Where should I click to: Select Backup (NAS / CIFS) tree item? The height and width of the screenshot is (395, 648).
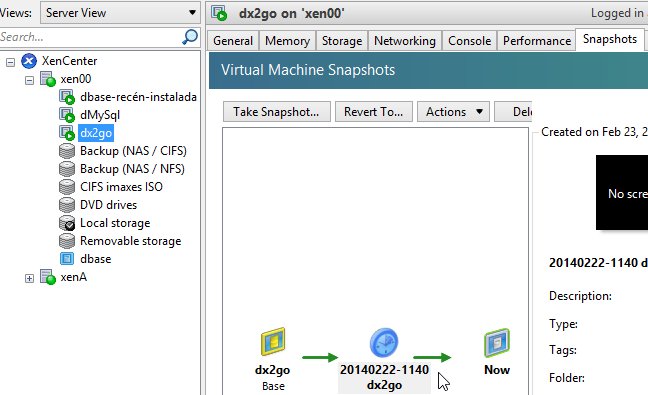[x=133, y=151]
